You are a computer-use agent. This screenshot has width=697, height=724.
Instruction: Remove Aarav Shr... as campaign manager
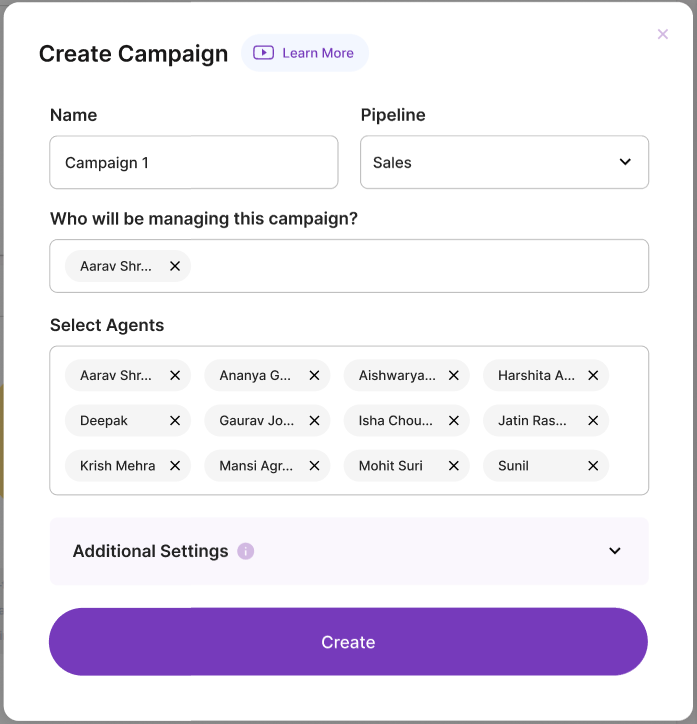175,266
